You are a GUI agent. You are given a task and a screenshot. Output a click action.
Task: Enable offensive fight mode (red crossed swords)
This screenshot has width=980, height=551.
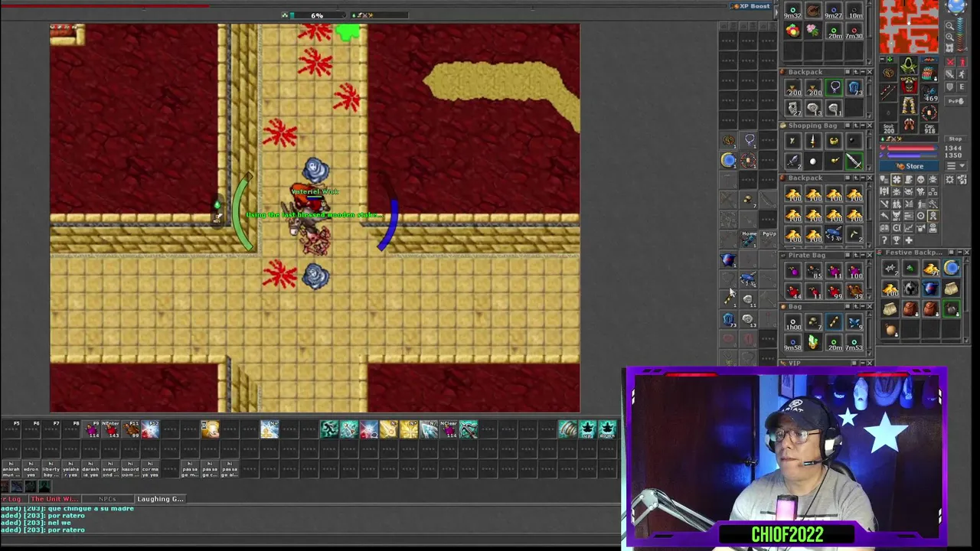[949, 62]
